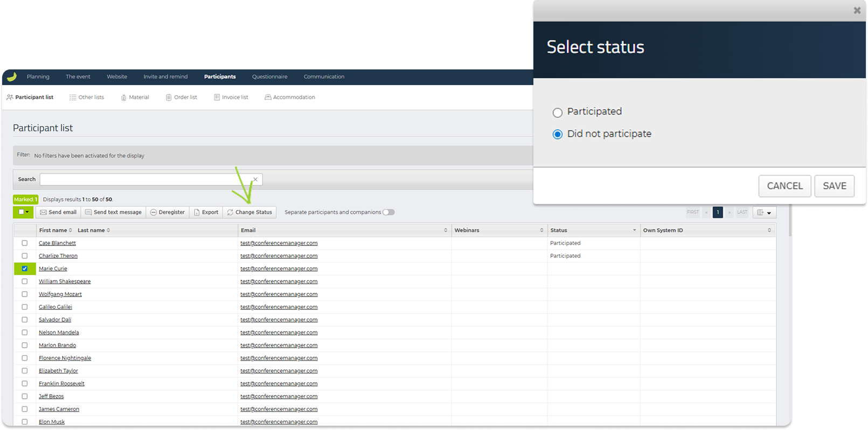Open the Status column filter dropdown
The width and height of the screenshot is (868, 430).
coord(634,230)
